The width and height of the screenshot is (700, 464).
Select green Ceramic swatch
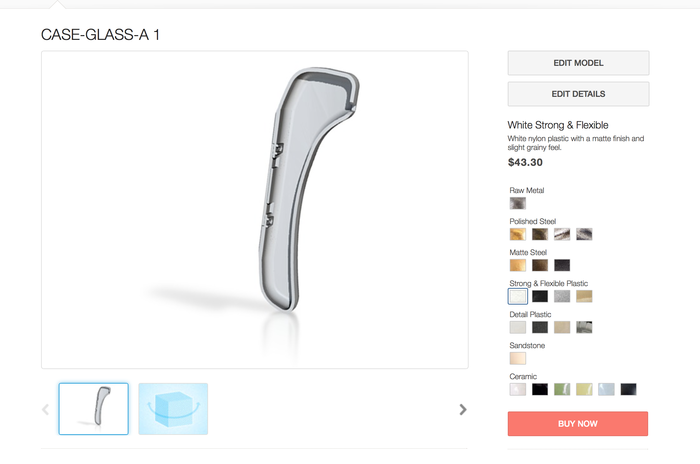coord(562,389)
